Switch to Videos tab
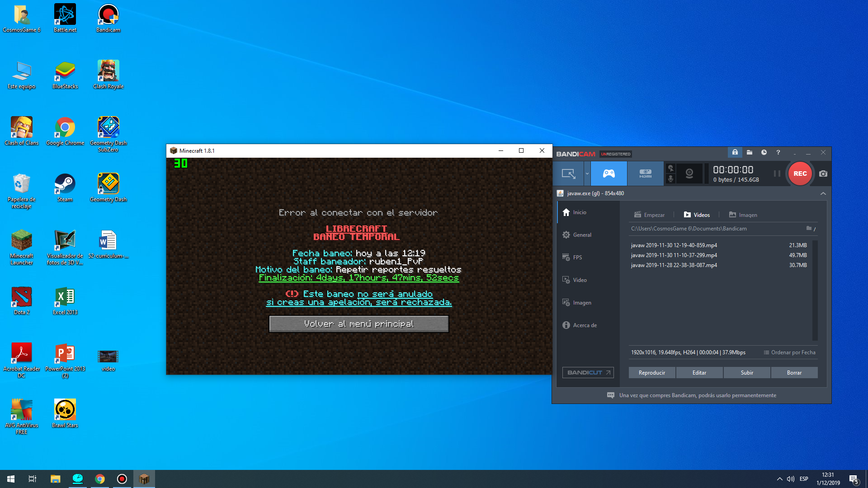The height and width of the screenshot is (488, 868). pyautogui.click(x=697, y=215)
